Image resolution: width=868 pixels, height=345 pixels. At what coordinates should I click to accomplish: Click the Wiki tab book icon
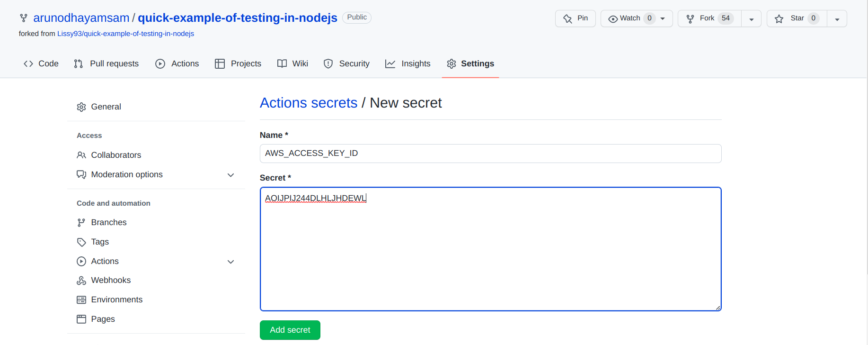[282, 64]
